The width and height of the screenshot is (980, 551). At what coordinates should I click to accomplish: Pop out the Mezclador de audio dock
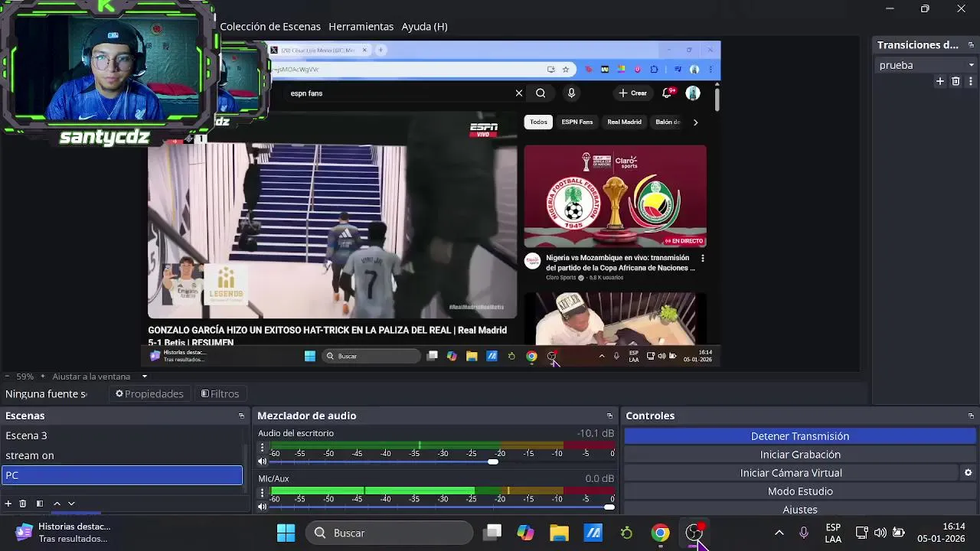[609, 416]
